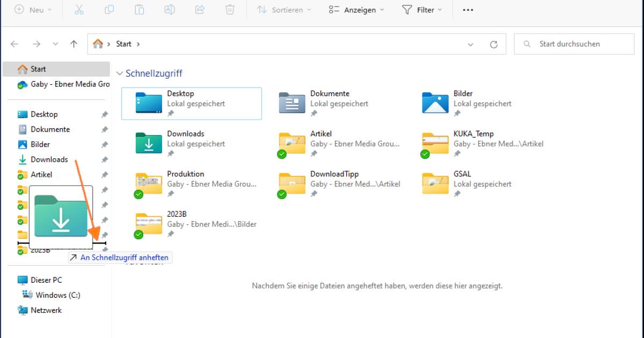The image size is (644, 338).
Task: Toggle the pin beside Downloads in sidebar
Action: pos(105,159)
